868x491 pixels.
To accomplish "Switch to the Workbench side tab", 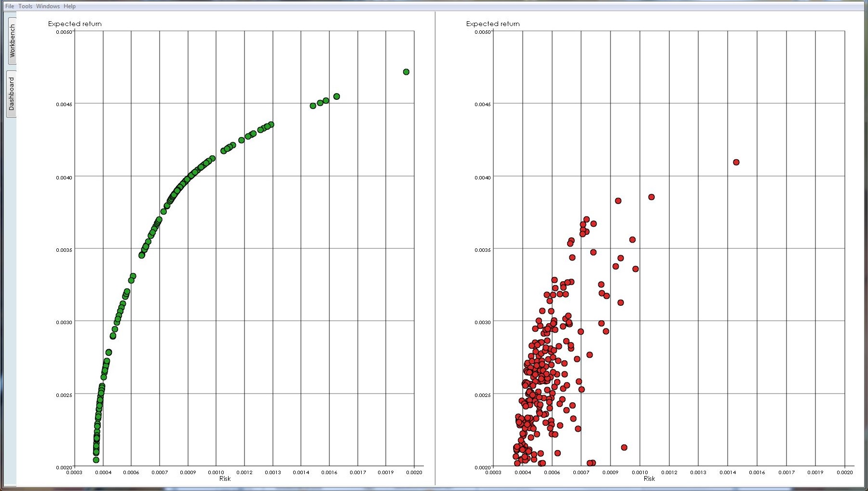I will (12, 41).
